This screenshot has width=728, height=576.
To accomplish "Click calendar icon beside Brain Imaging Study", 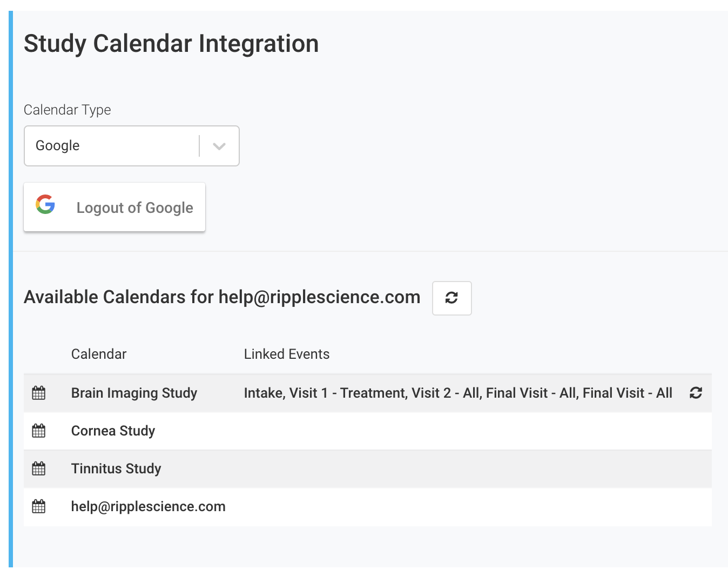I will pyautogui.click(x=39, y=393).
